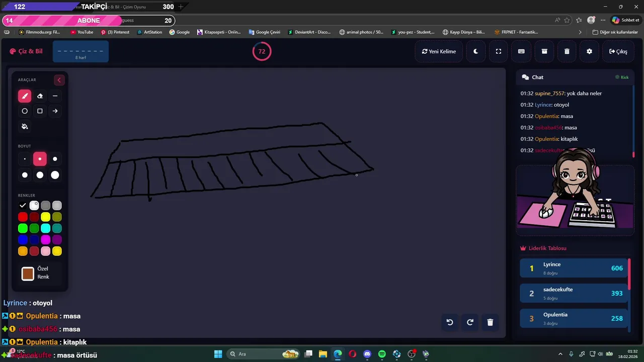Viewport: 644px width, 362px height.
Task: Open Windows Start menu
Action: point(218,354)
